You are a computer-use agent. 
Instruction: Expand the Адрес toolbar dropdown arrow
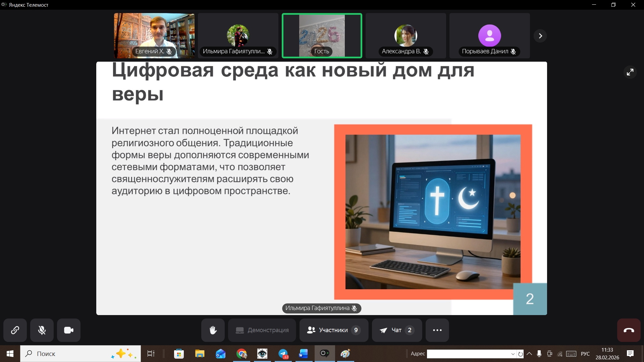coord(513,354)
